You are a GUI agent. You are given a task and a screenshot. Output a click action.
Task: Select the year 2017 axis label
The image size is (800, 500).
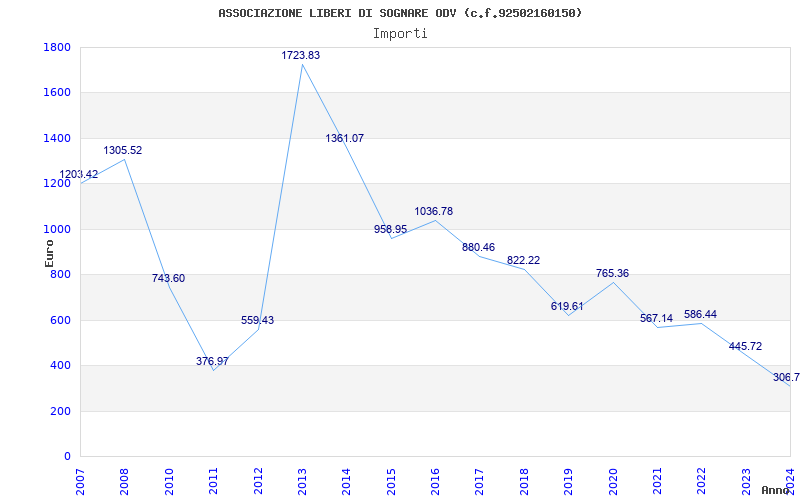[480, 482]
